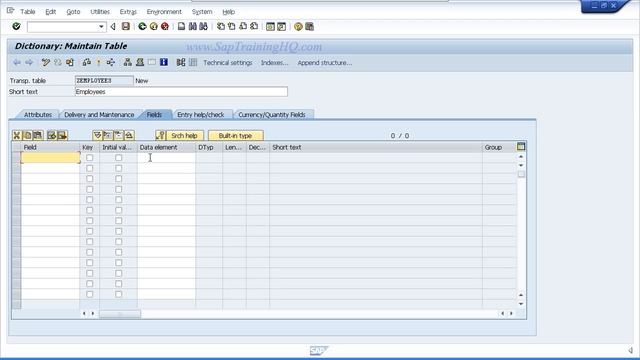Switch to the Delivery and Maintenance tab
This screenshot has width=640, height=360.
(x=99, y=115)
